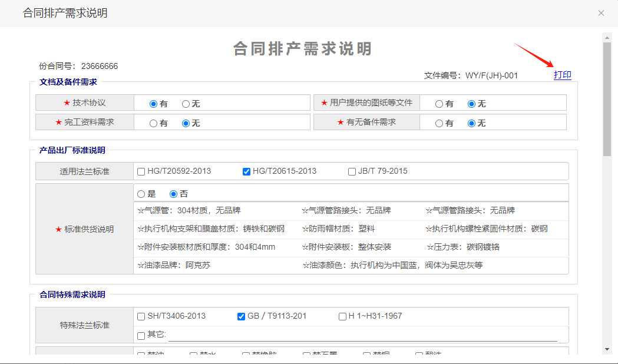Select 有 for 用户提供的图纸等文件
618x364 pixels.
point(439,104)
